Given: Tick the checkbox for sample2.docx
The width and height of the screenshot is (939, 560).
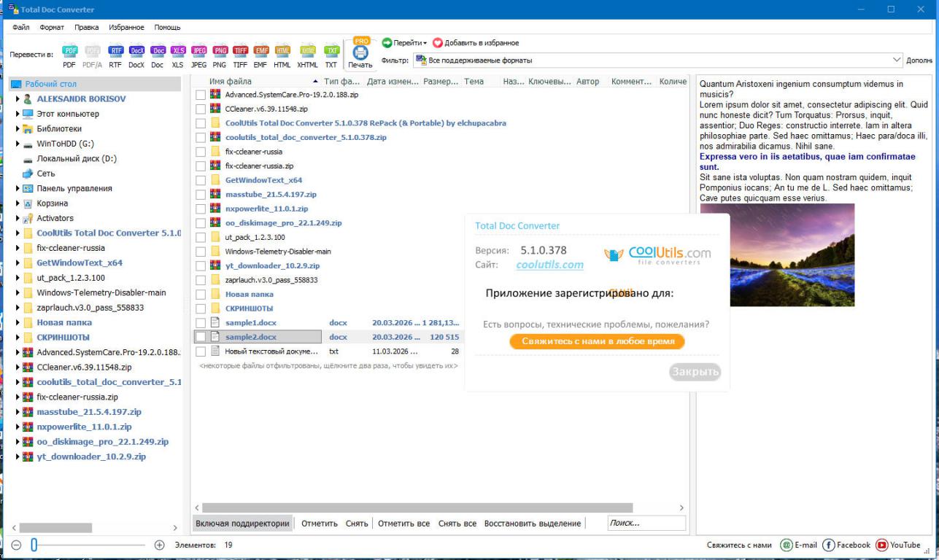Looking at the screenshot, I should coord(201,337).
